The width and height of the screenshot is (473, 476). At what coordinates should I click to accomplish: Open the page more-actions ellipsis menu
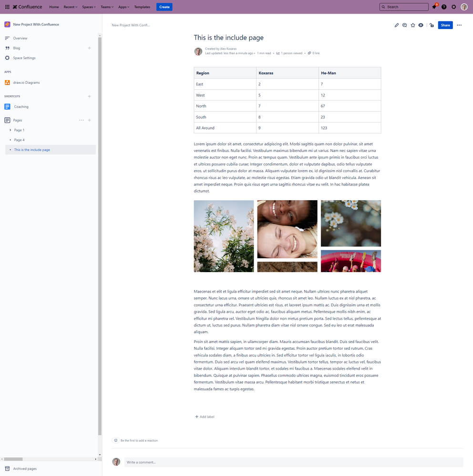pos(459,25)
